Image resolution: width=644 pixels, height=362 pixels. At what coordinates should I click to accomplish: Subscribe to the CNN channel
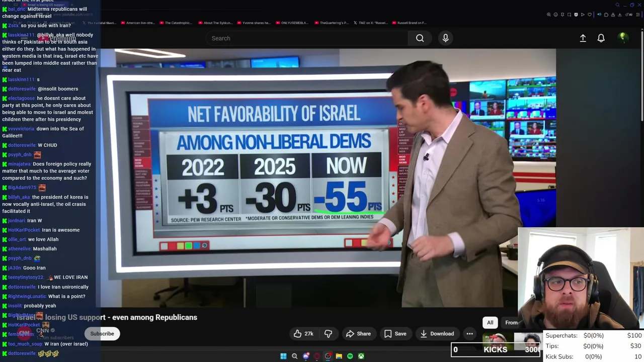[x=102, y=334]
